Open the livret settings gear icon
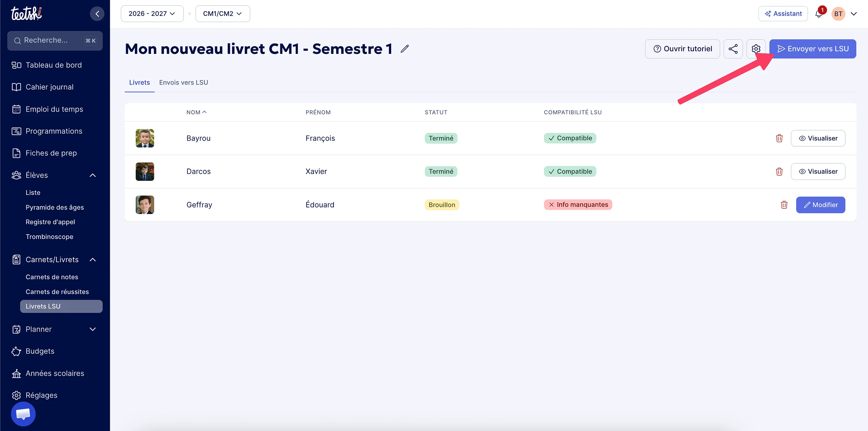This screenshot has height=431, width=868. click(x=756, y=49)
